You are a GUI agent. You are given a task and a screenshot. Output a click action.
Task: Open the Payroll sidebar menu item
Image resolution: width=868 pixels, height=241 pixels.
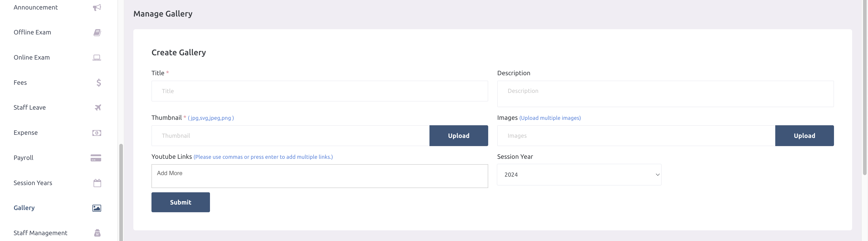[23, 157]
